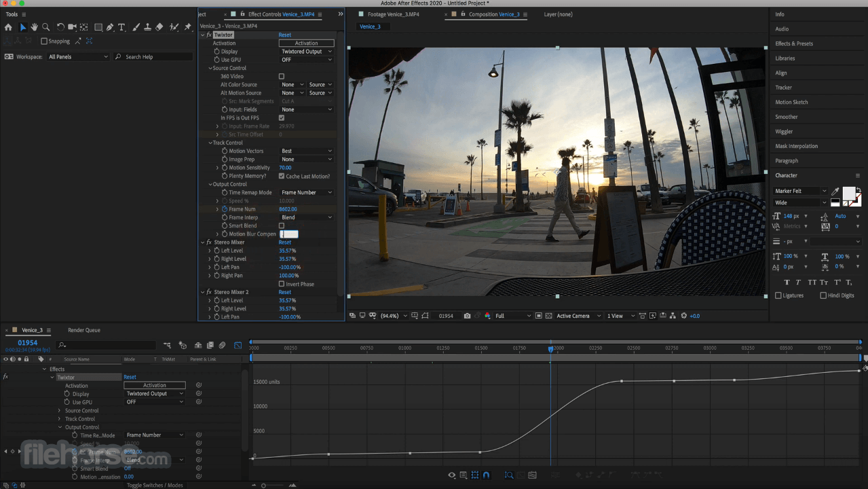Select the Pen tool in the toolbar
Screen dimensions: 868x489
[110, 28]
